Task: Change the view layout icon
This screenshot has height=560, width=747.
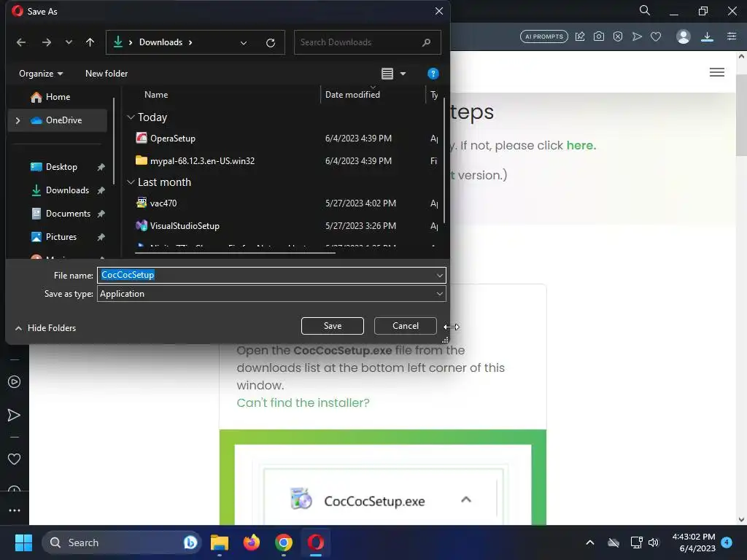Action: 387,74
